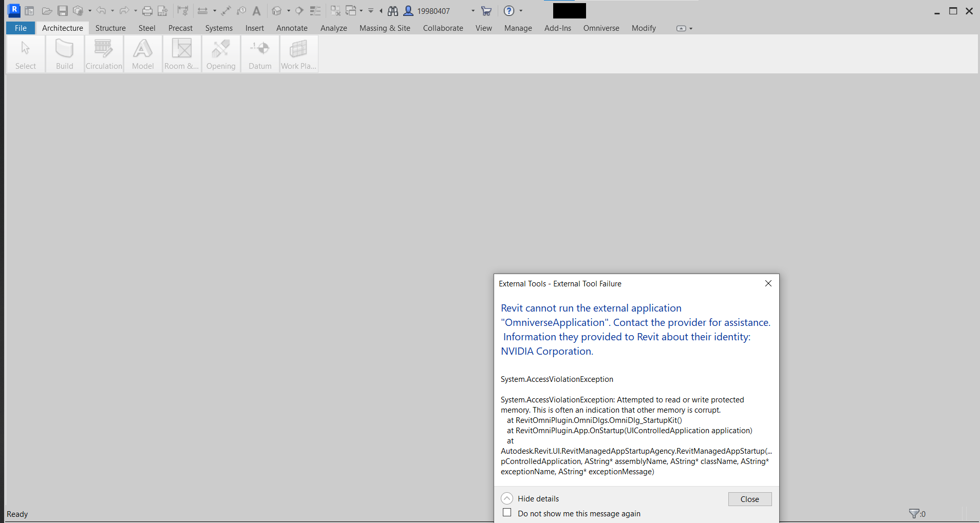980x523 pixels.
Task: Open the Switch Windows dropdown arrow
Action: tap(361, 11)
